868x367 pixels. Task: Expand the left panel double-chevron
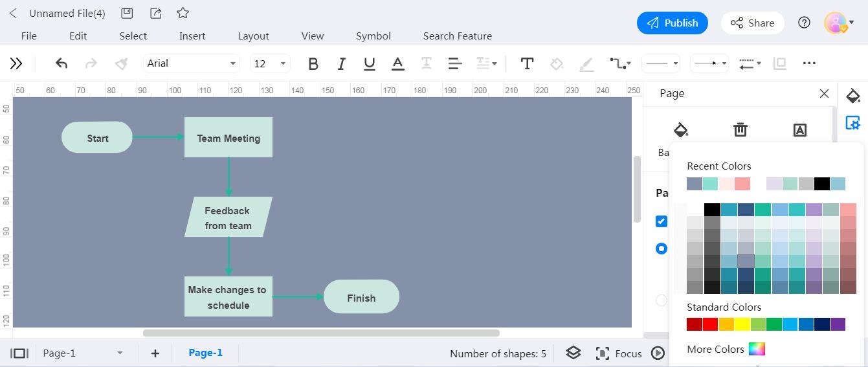[16, 63]
